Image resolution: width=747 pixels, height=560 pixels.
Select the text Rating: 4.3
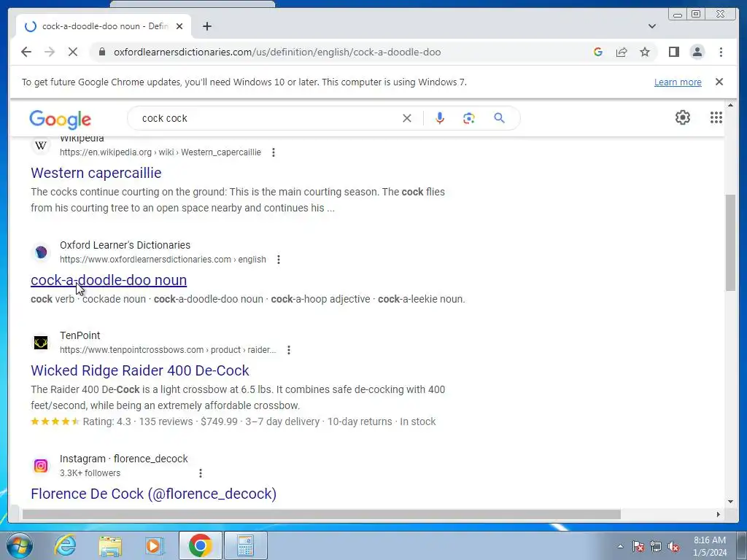[107, 421]
